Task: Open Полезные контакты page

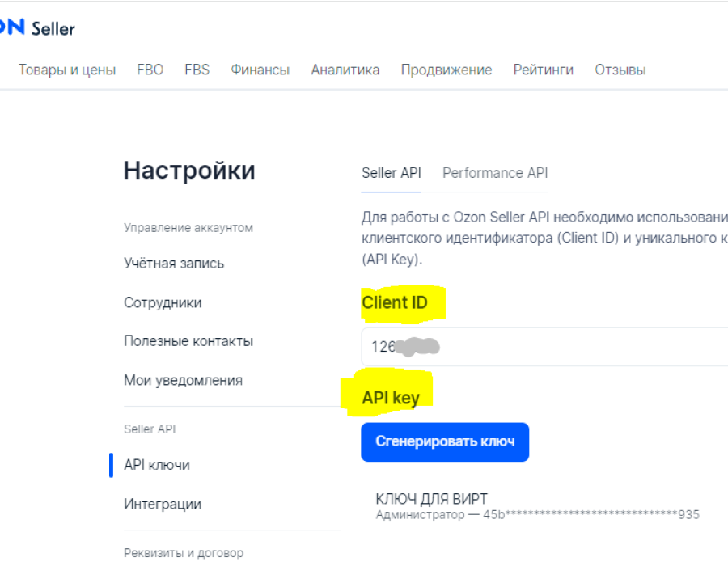Action: tap(188, 341)
